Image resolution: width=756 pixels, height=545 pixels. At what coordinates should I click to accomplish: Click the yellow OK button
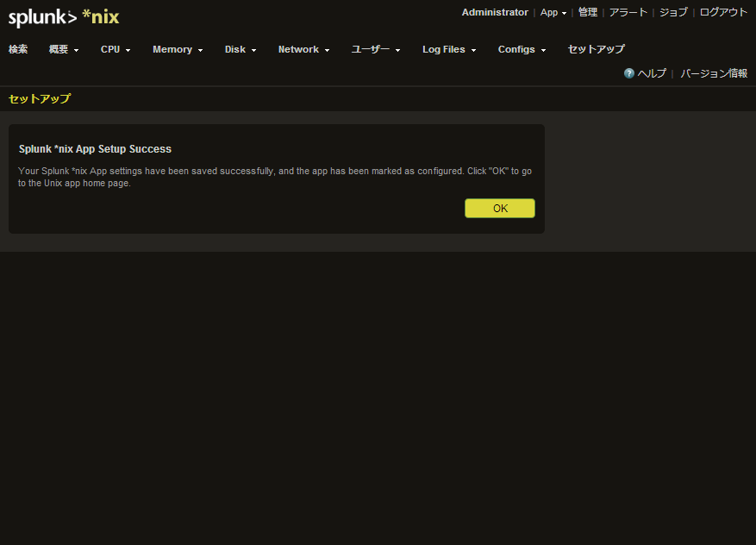pyautogui.click(x=499, y=209)
